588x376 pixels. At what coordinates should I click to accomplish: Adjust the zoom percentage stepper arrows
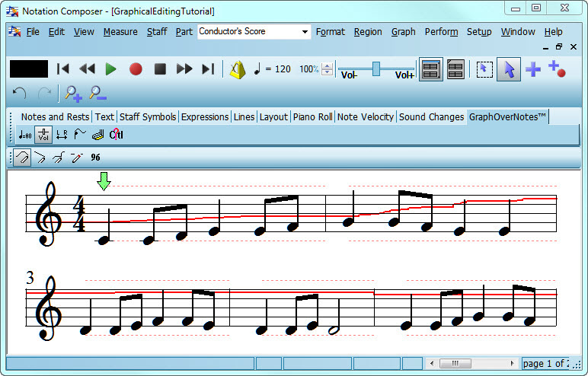(x=328, y=69)
